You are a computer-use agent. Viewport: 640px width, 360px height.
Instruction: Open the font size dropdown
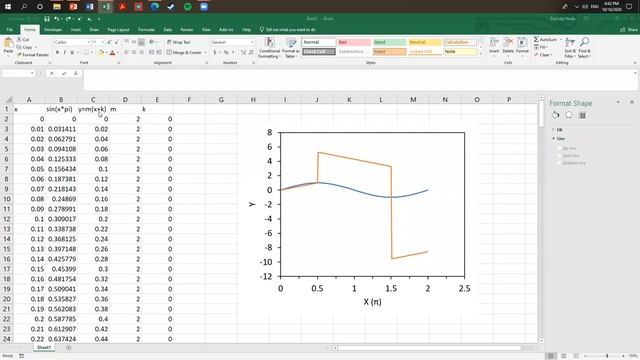tap(102, 42)
